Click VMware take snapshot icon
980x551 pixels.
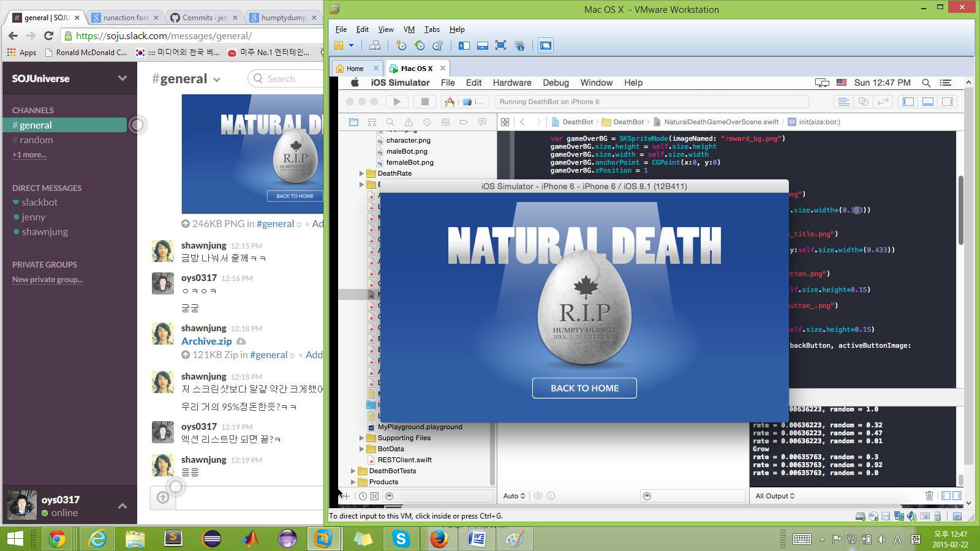click(x=401, y=45)
